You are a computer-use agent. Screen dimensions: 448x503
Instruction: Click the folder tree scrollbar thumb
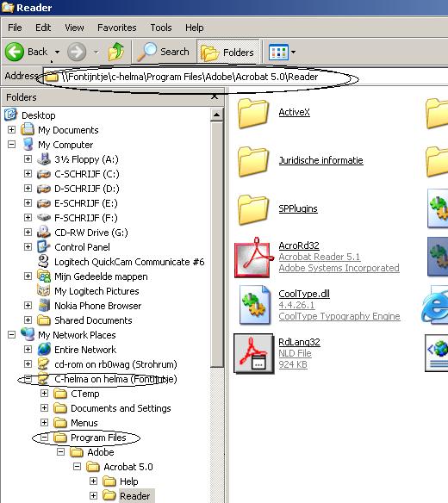coord(217,245)
